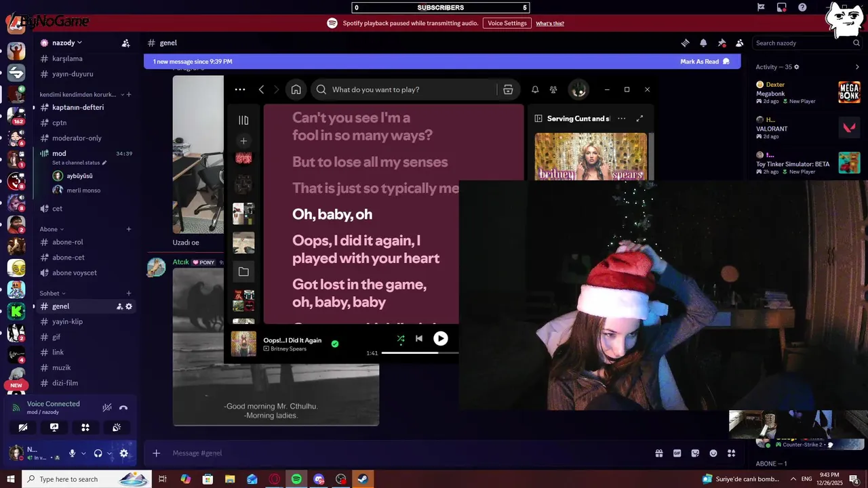
Task: Collapse the Sohbet category
Action: tap(52, 293)
